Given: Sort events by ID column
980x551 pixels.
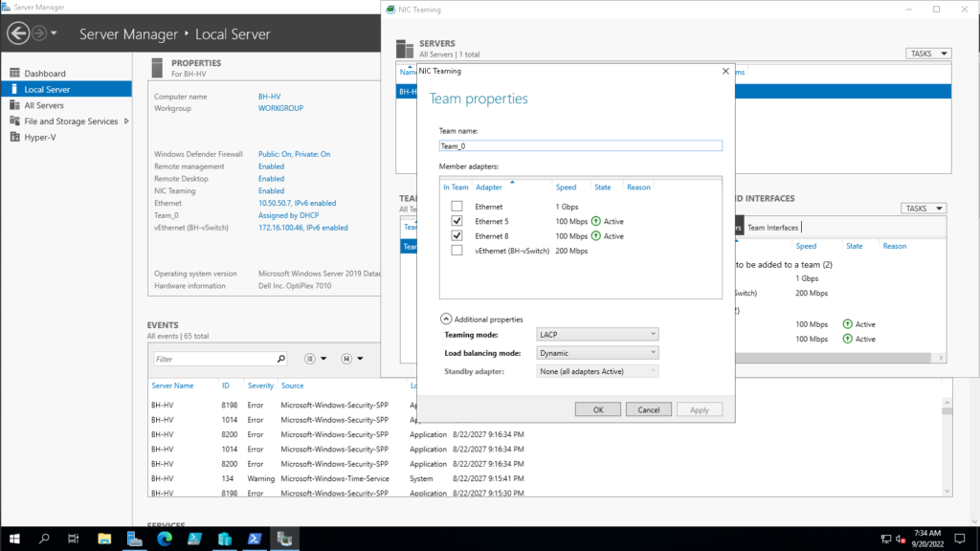Looking at the screenshot, I should 226,386.
